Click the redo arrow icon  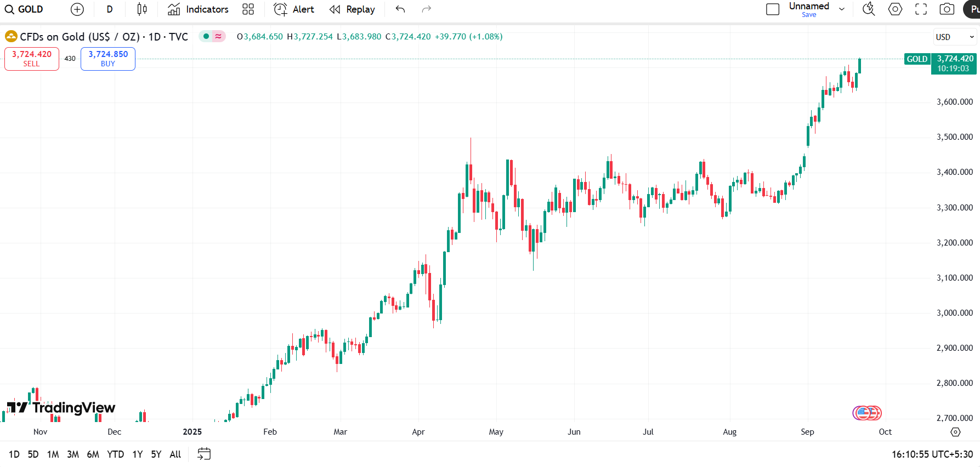click(x=426, y=9)
